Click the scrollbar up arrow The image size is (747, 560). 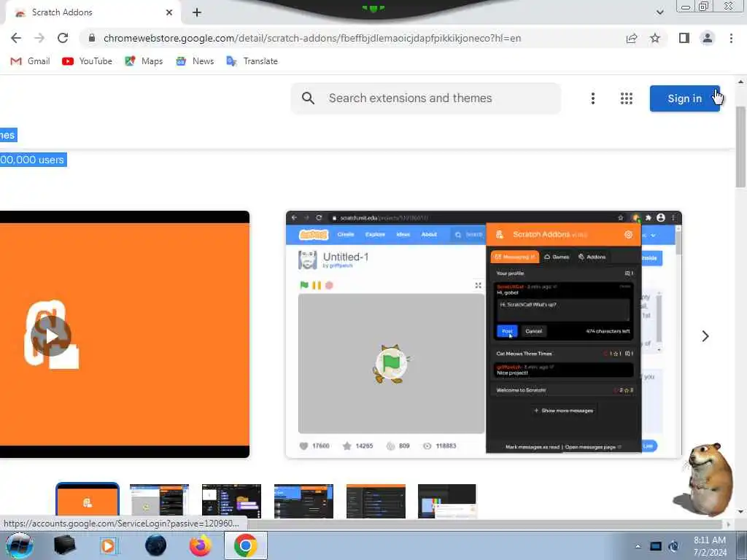(x=740, y=82)
